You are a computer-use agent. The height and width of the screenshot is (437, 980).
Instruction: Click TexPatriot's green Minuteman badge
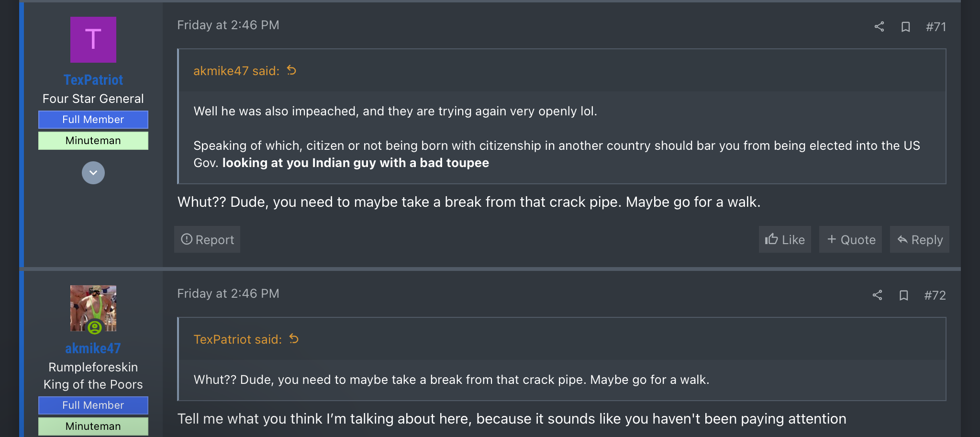pos(93,141)
